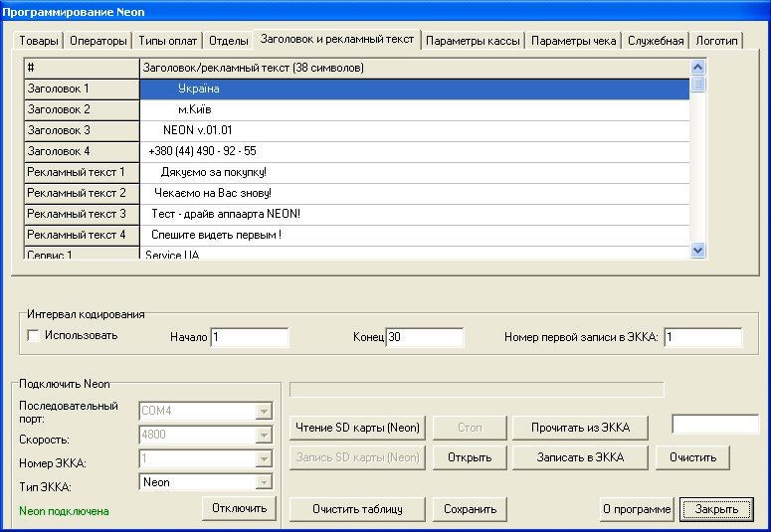771x532 pixels.
Task: Select the Логотип tab
Action: tap(716, 41)
